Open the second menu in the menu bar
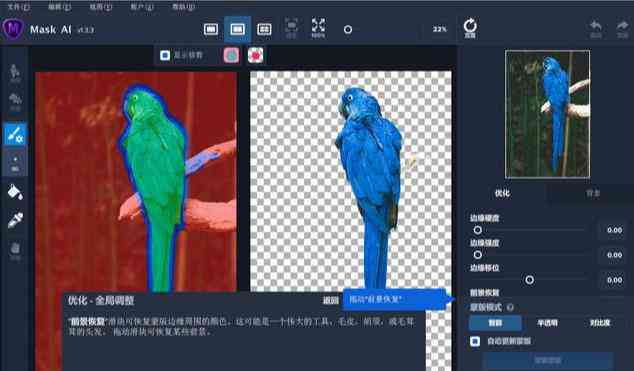This screenshot has height=371, width=634. 59,7
